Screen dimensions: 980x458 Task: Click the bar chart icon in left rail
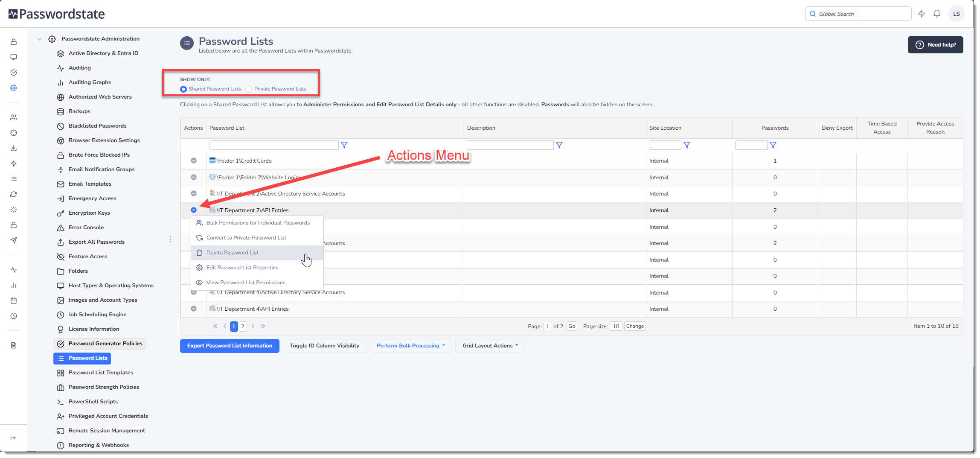click(x=14, y=285)
